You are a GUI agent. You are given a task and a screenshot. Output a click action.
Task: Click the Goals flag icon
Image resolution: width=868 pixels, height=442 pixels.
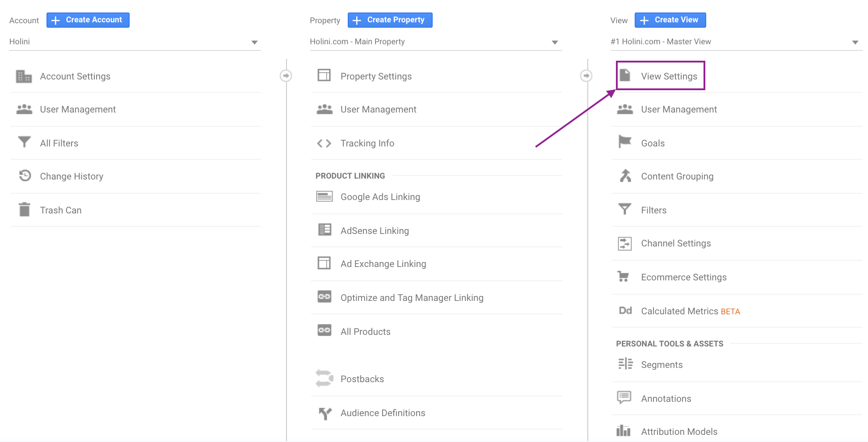pyautogui.click(x=625, y=142)
